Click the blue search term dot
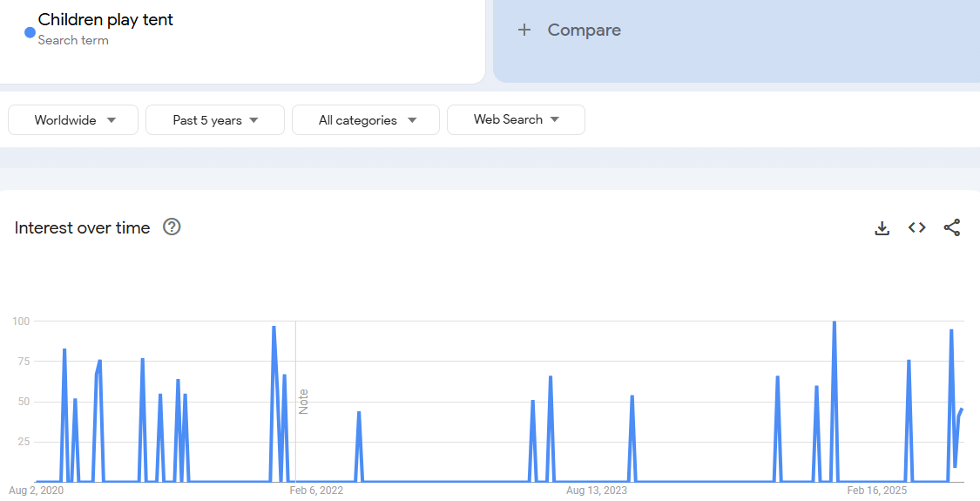 30,32
